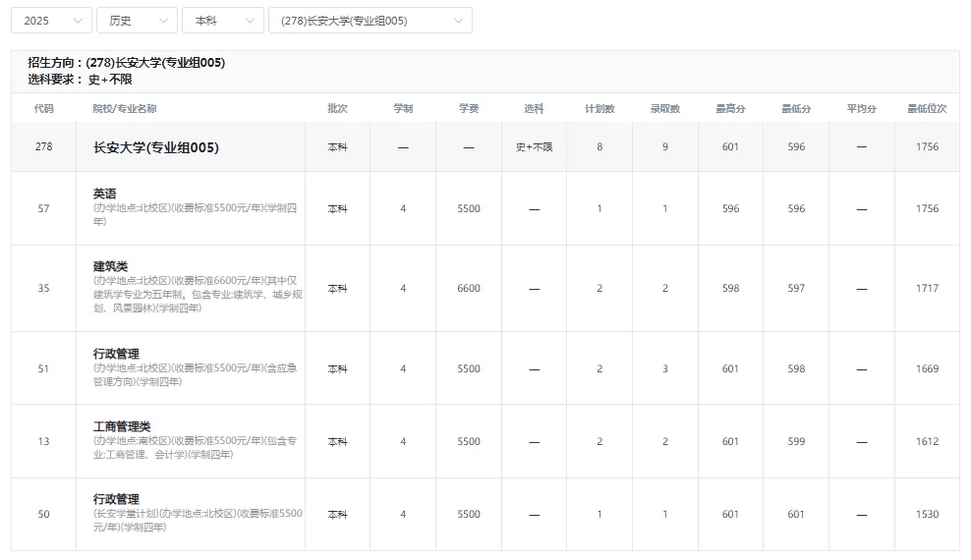Click the 平均分 column header
This screenshot has width=971, height=560.
[x=861, y=108]
